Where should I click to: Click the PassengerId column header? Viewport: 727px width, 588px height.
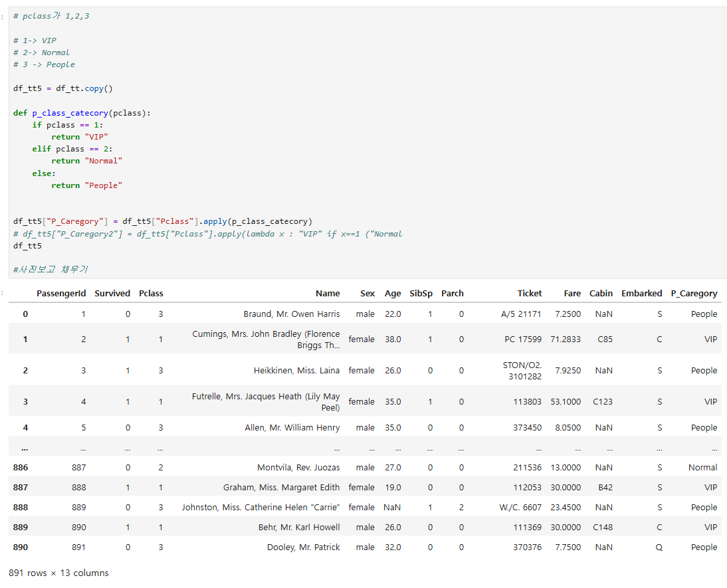tap(61, 293)
